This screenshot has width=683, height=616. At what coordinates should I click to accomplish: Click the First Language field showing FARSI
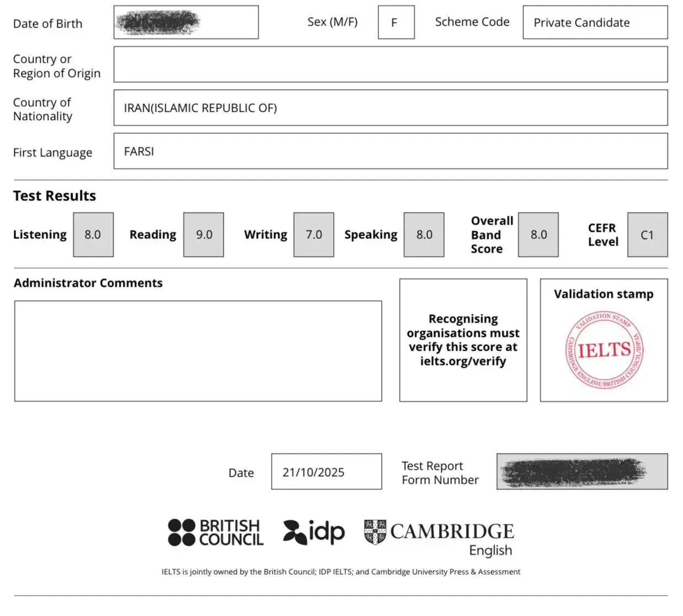click(390, 151)
